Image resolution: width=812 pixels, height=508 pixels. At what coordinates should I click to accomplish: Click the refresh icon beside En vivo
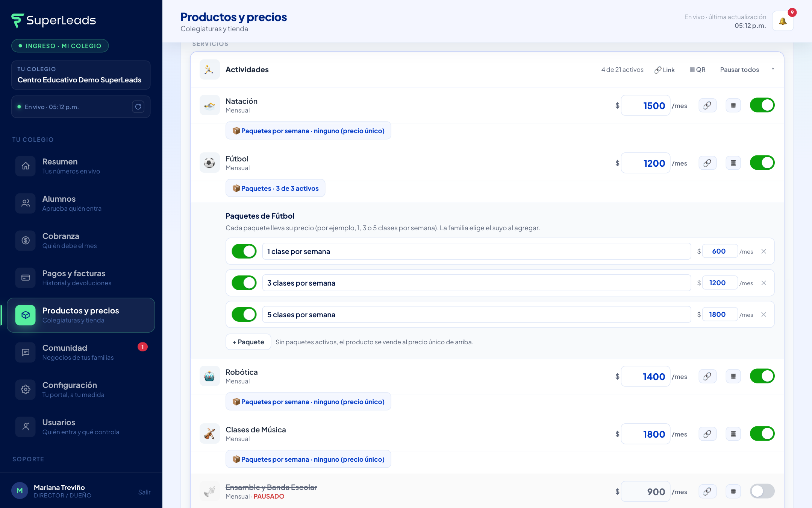[138, 106]
